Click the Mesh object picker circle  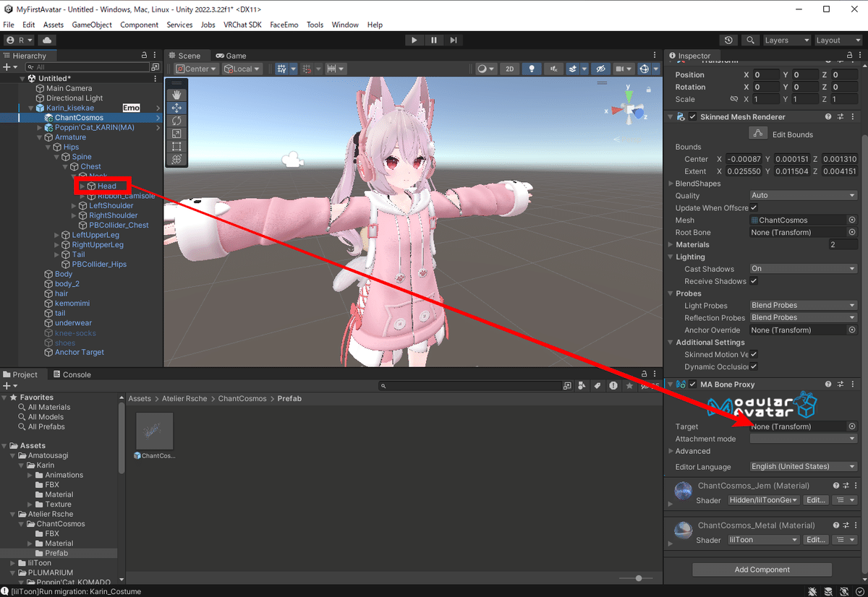click(x=852, y=220)
